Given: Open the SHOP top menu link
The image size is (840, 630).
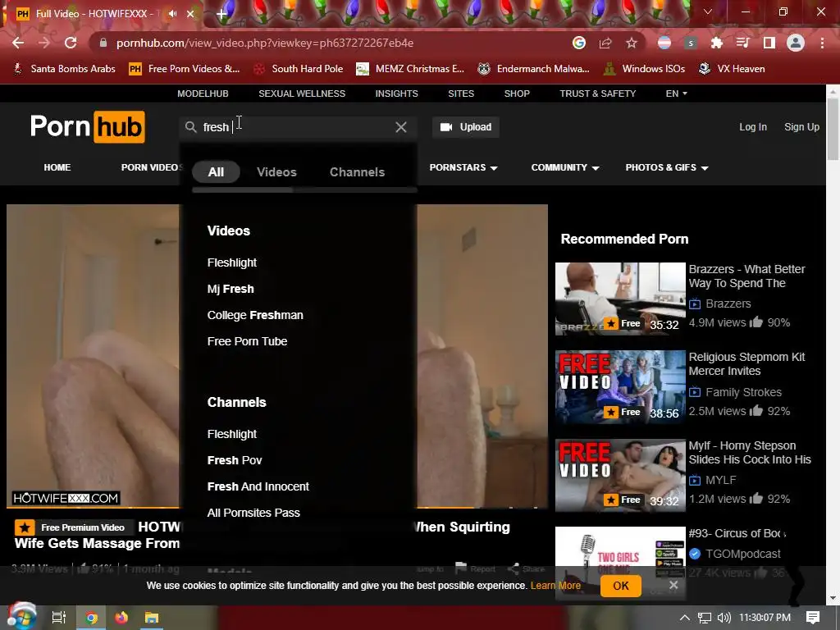Looking at the screenshot, I should [x=517, y=94].
